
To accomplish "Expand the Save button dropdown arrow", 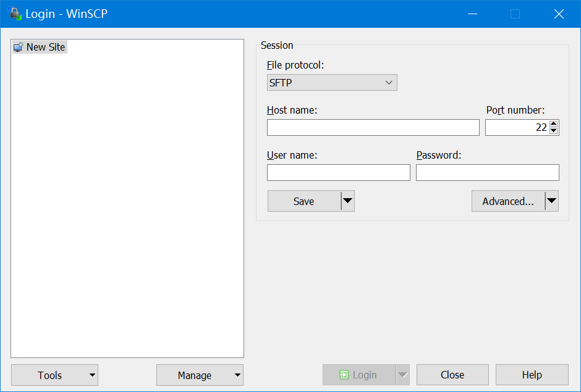I will (348, 201).
